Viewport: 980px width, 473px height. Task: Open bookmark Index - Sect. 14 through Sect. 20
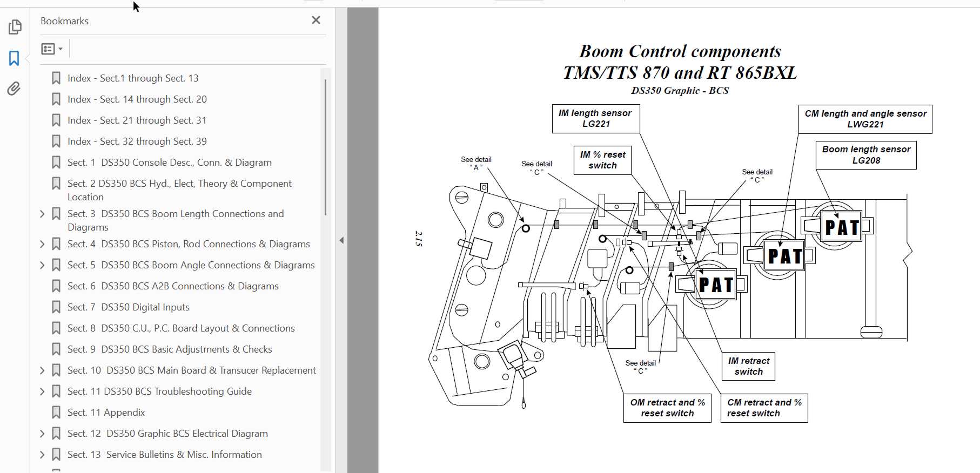coord(137,99)
